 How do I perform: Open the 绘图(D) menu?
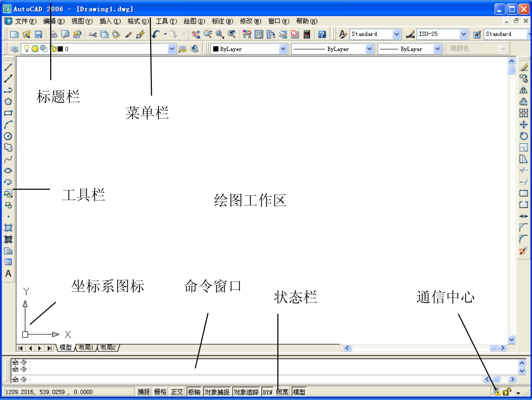[194, 21]
